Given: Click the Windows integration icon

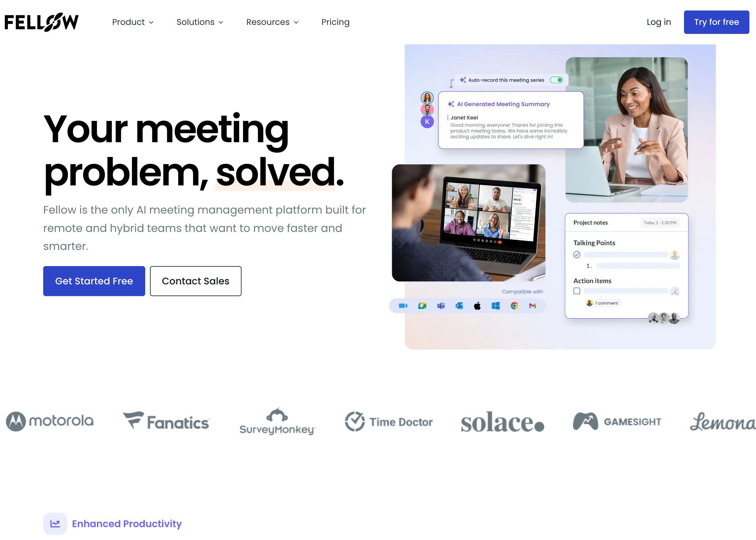Looking at the screenshot, I should pos(495,305).
